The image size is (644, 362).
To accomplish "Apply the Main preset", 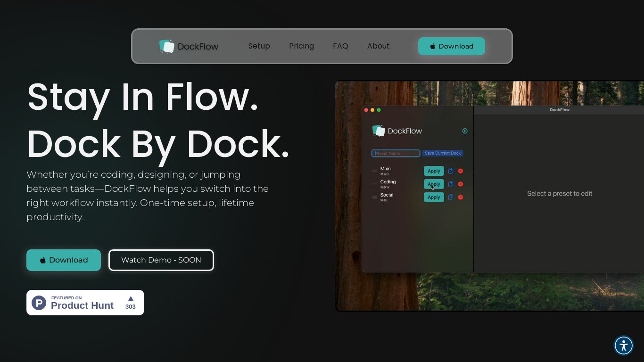I will pyautogui.click(x=434, y=171).
